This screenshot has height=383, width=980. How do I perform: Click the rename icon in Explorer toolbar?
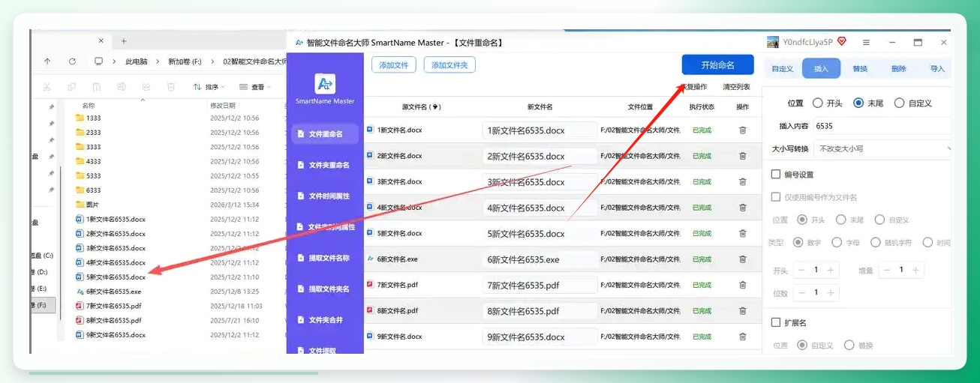[x=121, y=87]
